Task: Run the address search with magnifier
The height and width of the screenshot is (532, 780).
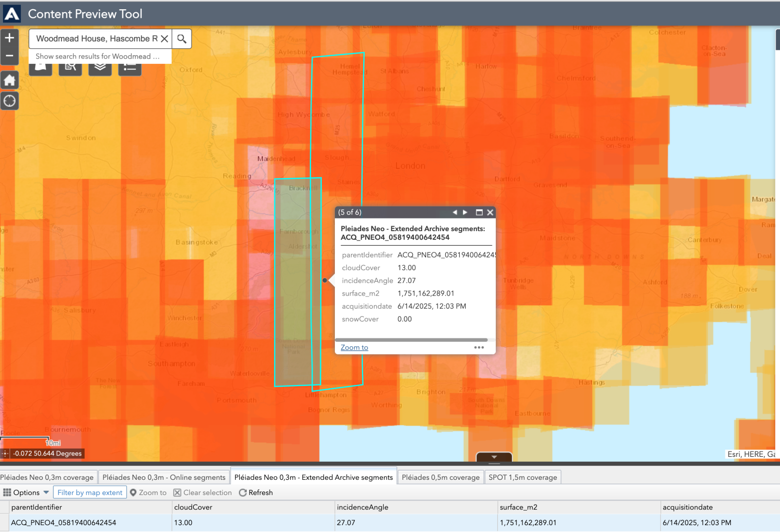Action: [x=182, y=39]
